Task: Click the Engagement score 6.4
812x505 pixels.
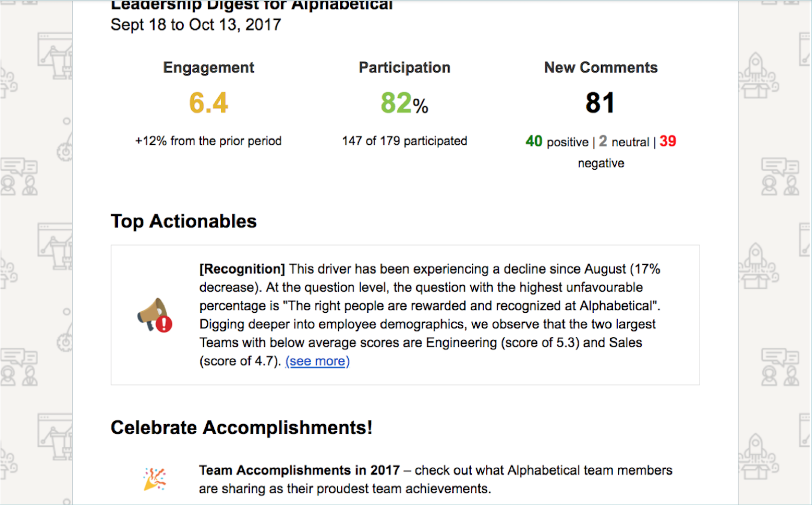Action: pyautogui.click(x=208, y=103)
